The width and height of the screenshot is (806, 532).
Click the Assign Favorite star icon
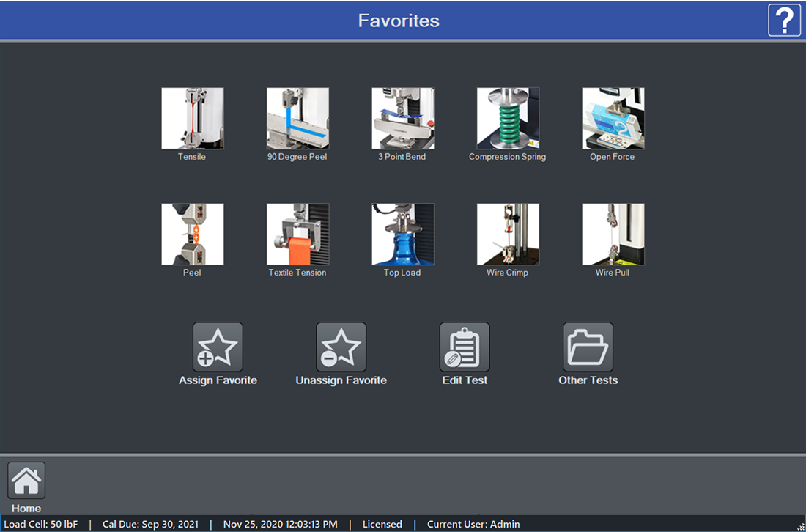[x=218, y=347]
